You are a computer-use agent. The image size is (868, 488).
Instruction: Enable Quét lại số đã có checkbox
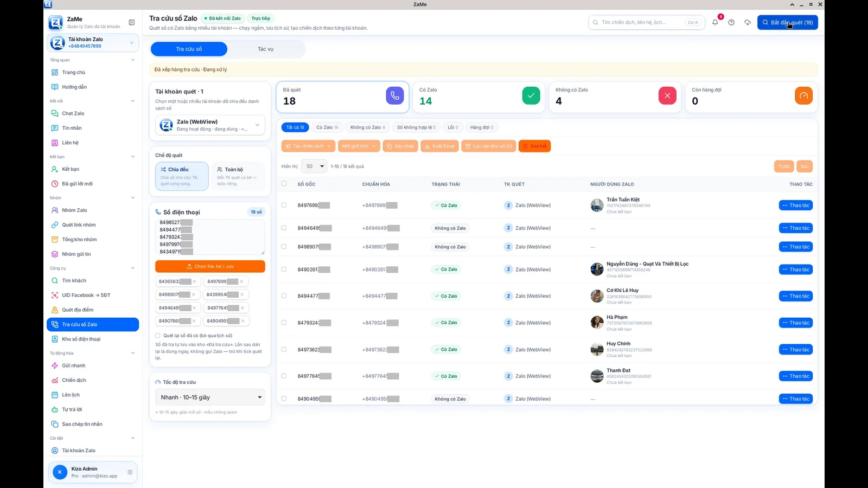(158, 336)
